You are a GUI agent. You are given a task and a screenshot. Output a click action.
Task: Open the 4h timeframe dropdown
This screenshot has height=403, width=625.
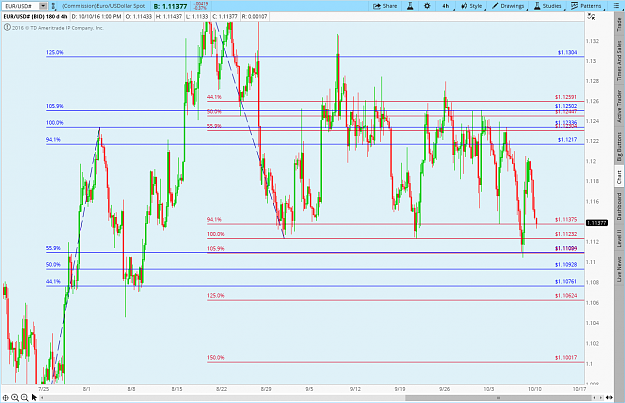coord(446,6)
